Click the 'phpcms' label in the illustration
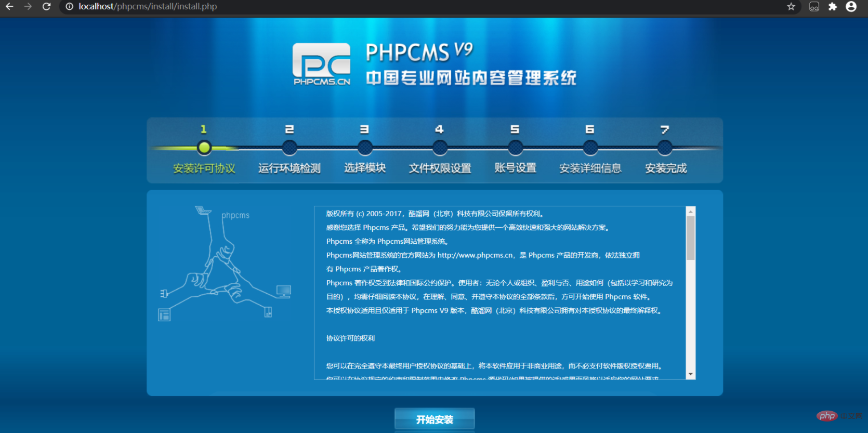The image size is (868, 433). pyautogui.click(x=235, y=215)
